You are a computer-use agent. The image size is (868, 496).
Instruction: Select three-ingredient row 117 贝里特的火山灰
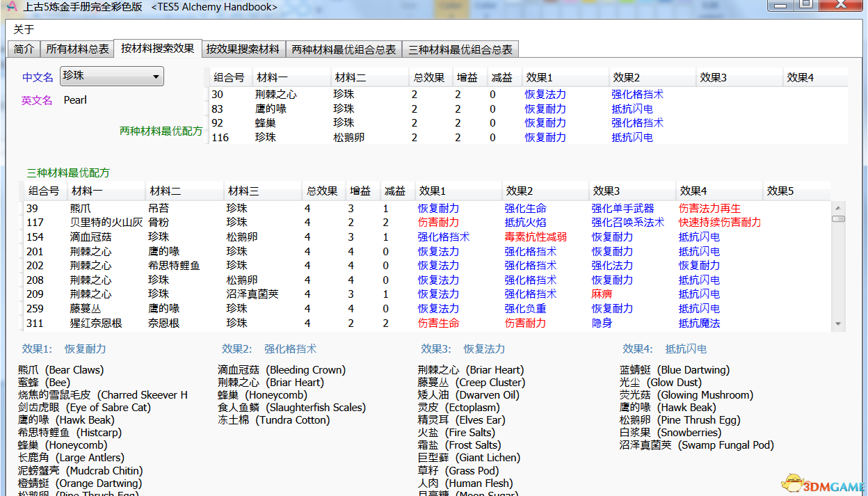[427, 223]
